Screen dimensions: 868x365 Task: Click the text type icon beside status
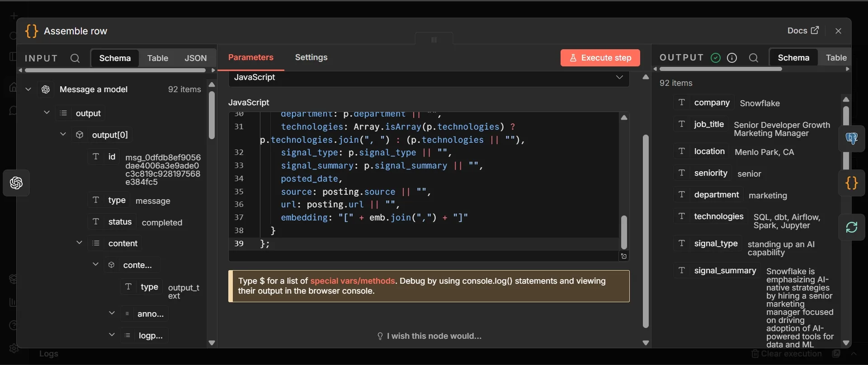coord(96,222)
